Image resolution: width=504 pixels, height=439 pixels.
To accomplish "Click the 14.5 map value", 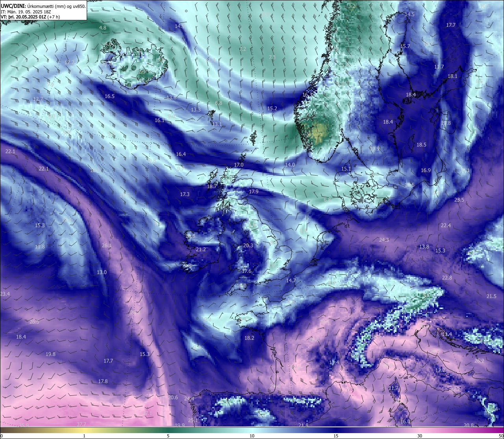I will tap(409, 15).
